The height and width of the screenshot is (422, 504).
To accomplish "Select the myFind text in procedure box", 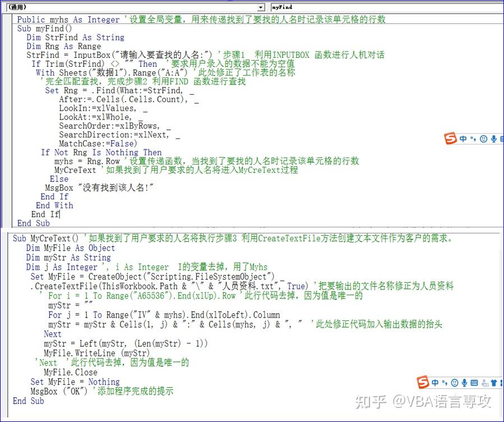I will [x=283, y=7].
